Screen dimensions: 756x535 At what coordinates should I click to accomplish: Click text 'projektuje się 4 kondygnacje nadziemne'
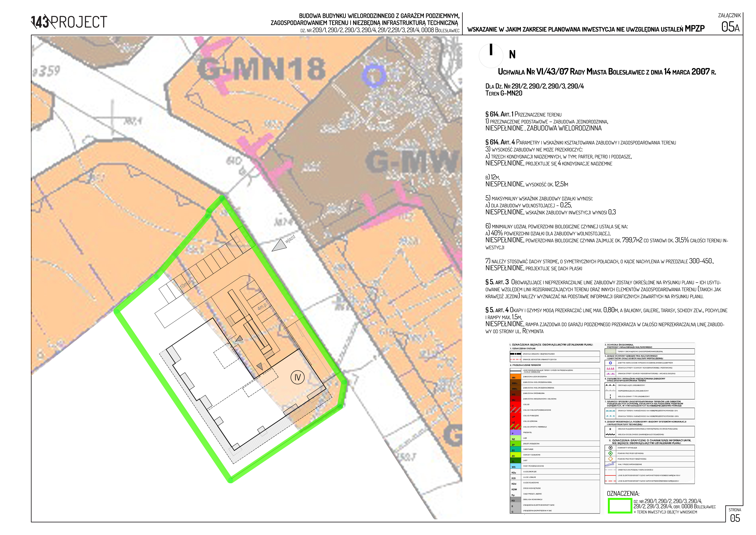pyautogui.click(x=569, y=163)
